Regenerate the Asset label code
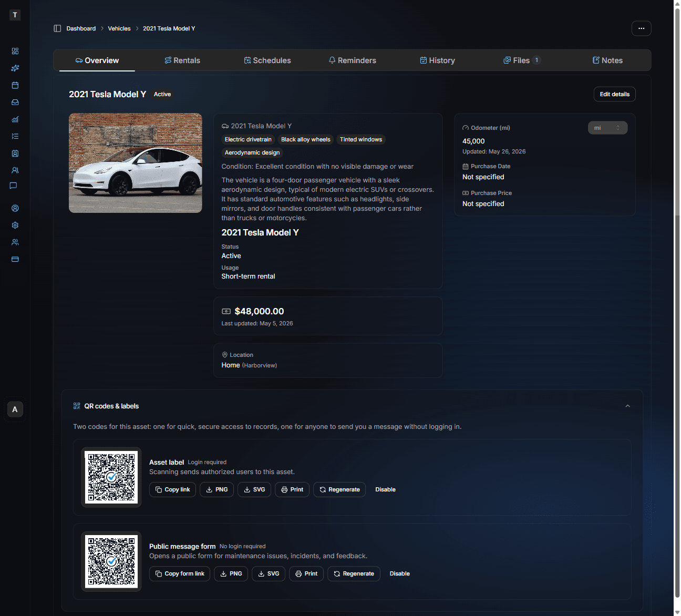The height and width of the screenshot is (616, 681). [339, 489]
